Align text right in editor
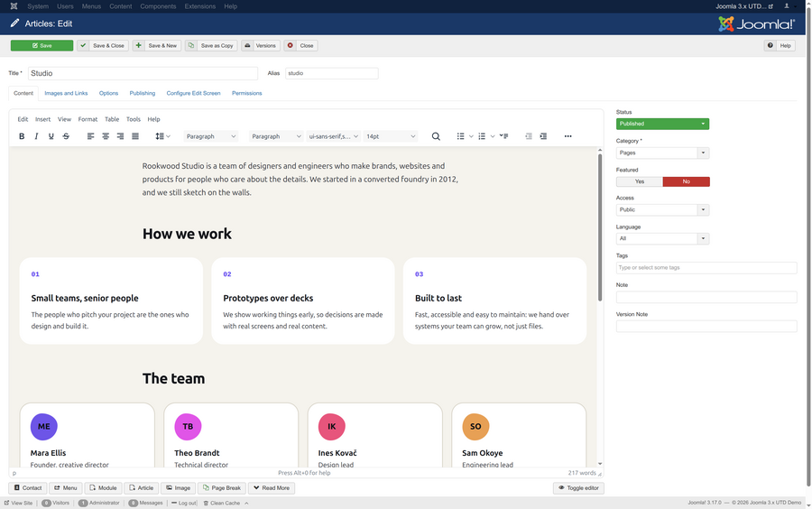812x509 pixels. click(120, 136)
